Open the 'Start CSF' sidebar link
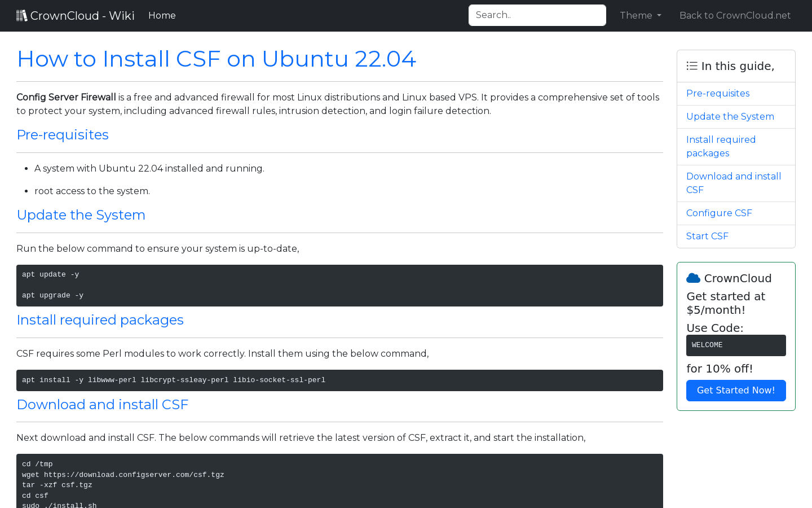The width and height of the screenshot is (812, 508). point(707,236)
